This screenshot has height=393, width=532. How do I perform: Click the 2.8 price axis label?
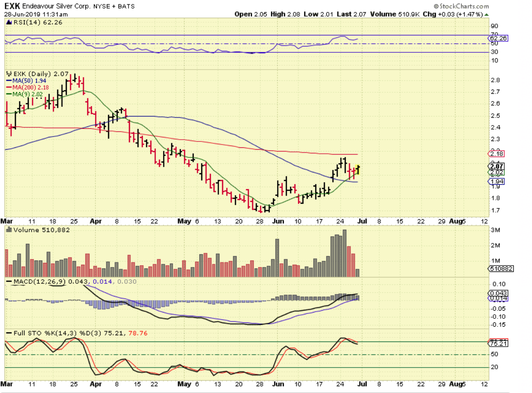click(x=495, y=80)
